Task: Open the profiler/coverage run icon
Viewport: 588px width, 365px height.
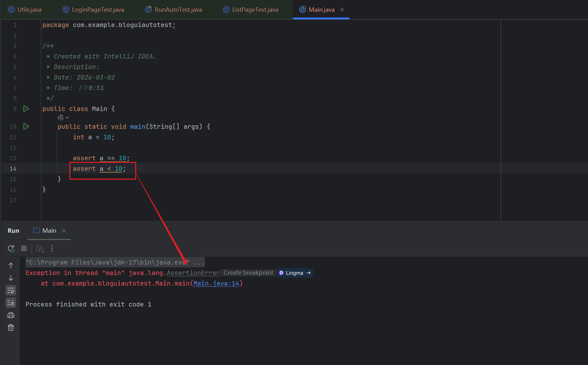Action: coord(40,248)
